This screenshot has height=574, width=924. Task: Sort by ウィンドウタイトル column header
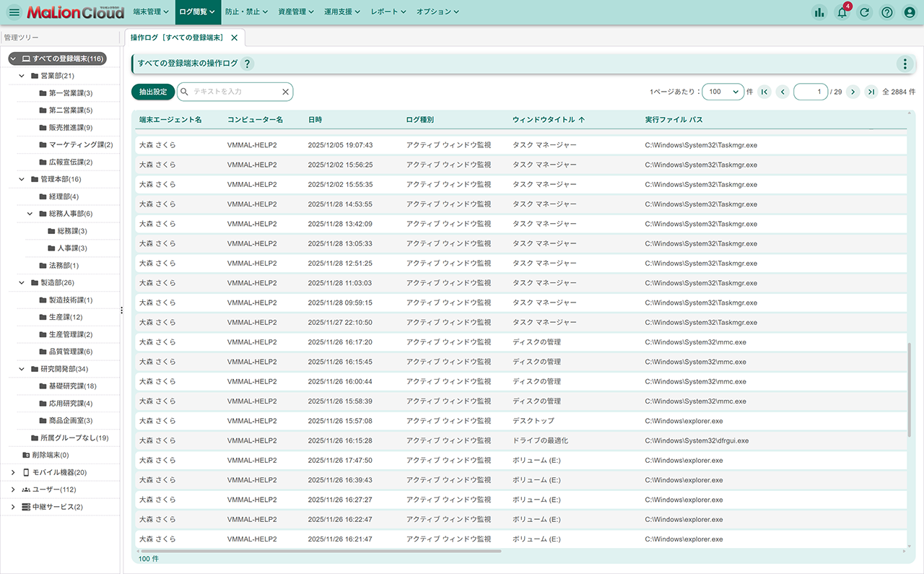544,119
